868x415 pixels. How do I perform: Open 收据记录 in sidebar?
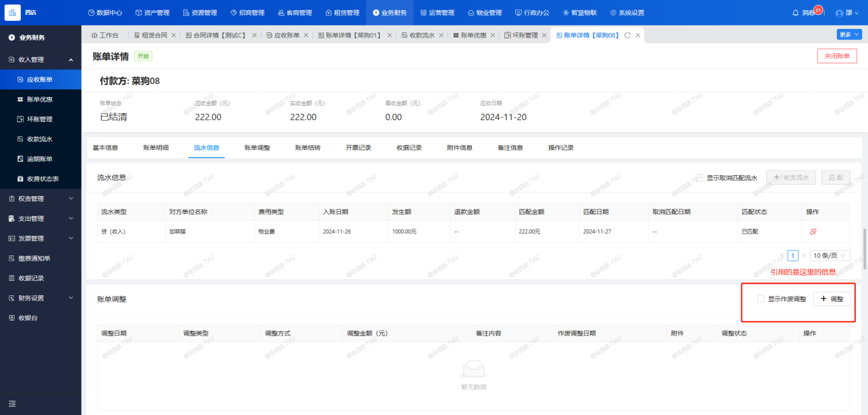pos(41,278)
